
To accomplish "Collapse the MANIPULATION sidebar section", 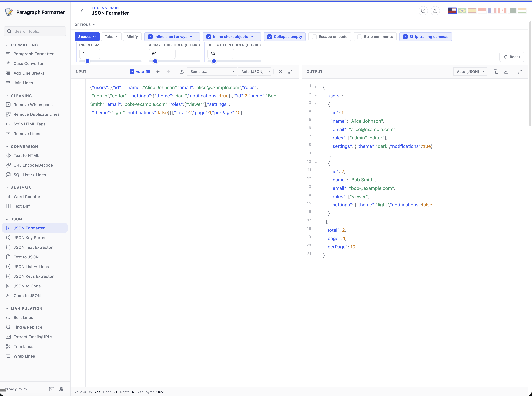I will tap(24, 309).
